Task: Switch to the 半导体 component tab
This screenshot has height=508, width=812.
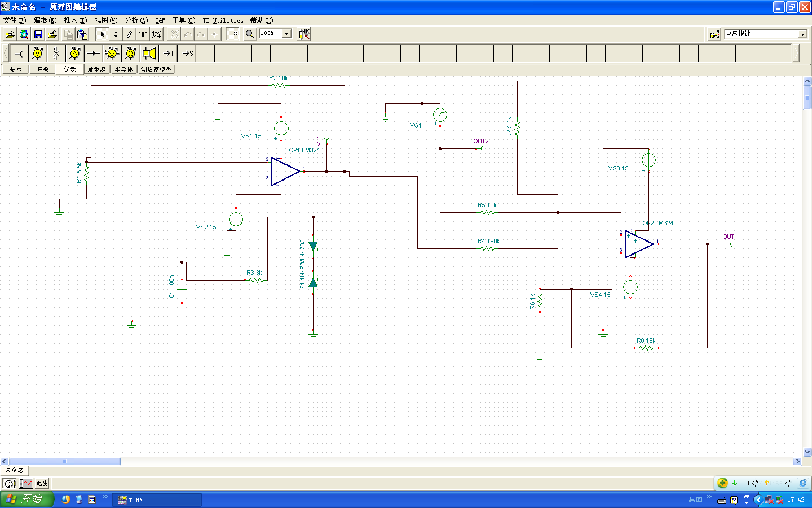Action: tap(123, 69)
